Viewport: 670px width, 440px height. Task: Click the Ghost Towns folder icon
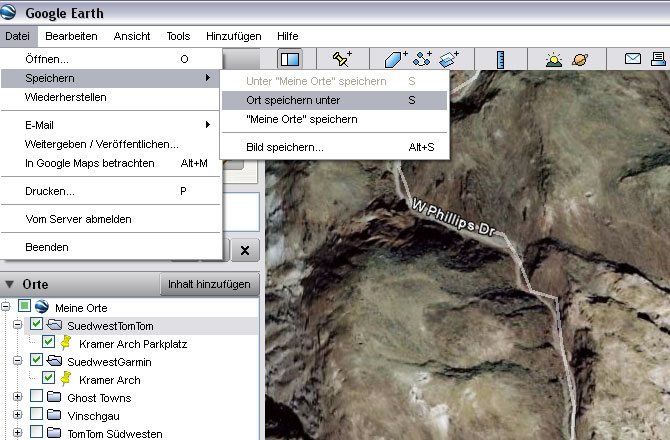point(54,397)
